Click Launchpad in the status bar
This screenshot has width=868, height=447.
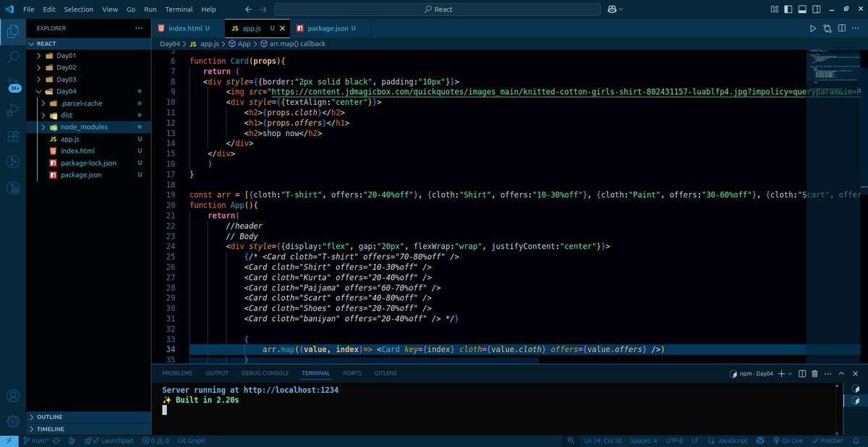click(109, 440)
